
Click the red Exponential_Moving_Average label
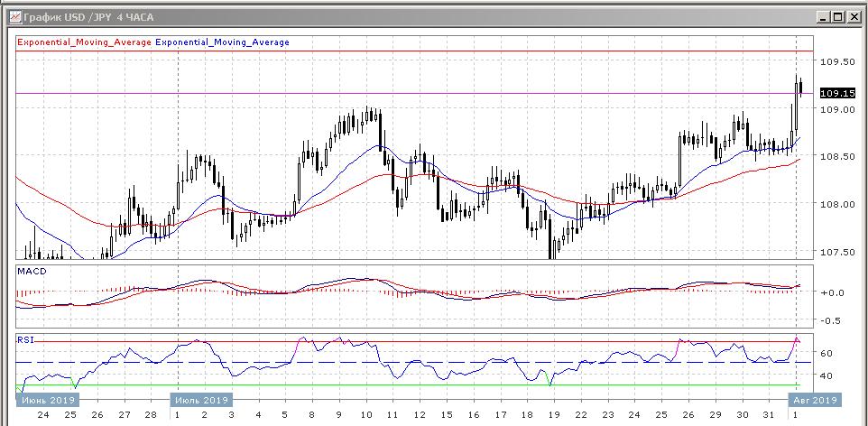(85, 42)
